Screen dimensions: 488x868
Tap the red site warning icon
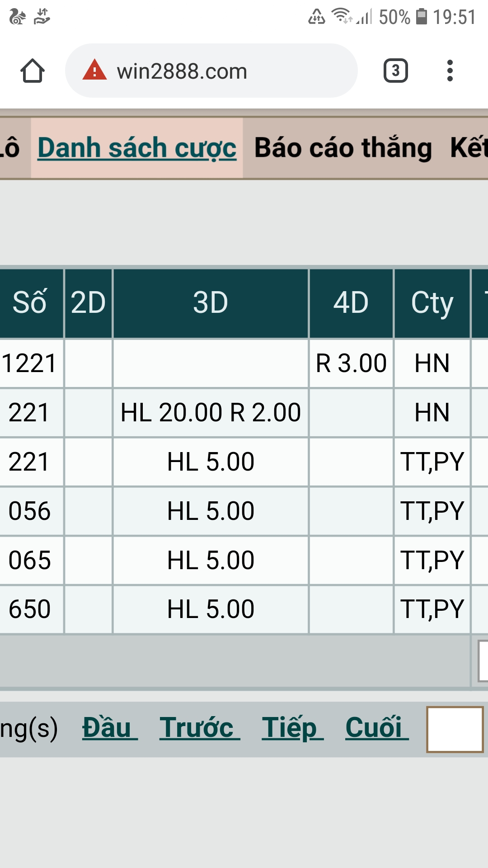click(x=94, y=71)
